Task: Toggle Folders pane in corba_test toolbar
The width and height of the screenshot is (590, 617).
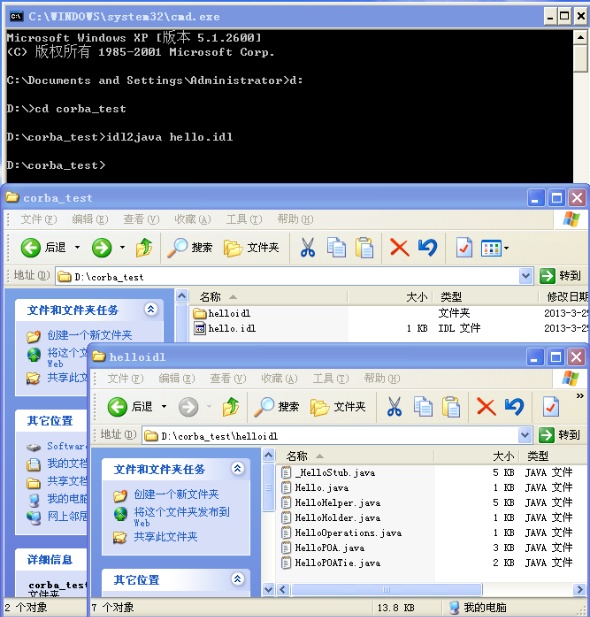Action: pos(252,248)
